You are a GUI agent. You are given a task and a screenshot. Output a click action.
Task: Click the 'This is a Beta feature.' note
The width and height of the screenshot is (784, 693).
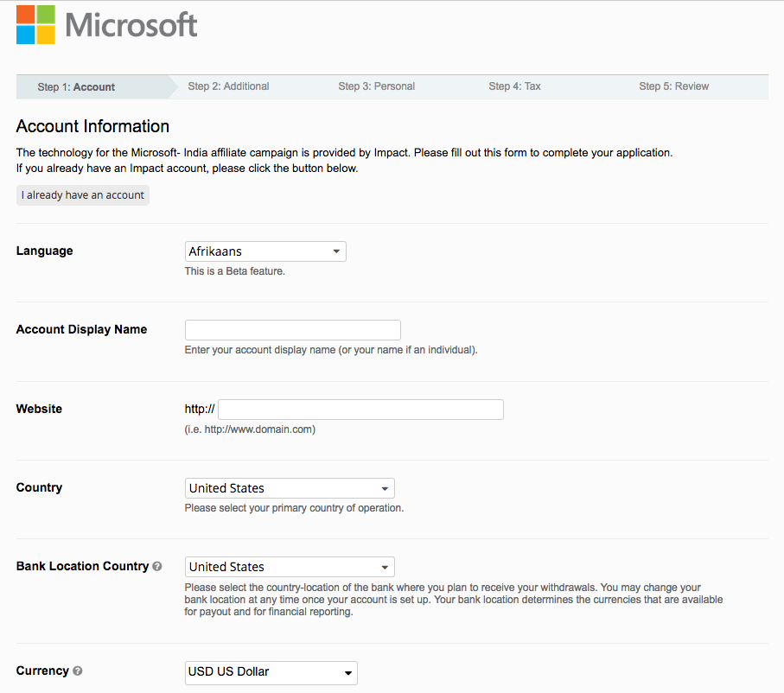(x=234, y=271)
